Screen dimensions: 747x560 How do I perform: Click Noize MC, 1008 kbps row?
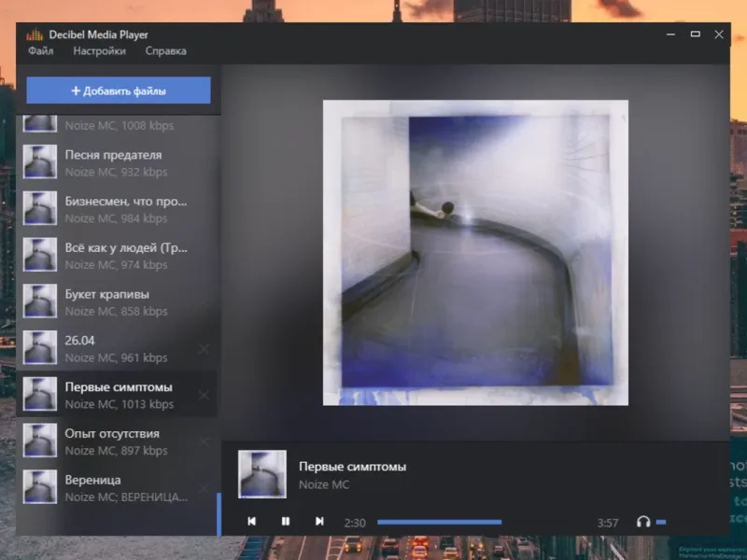pyautogui.click(x=119, y=125)
